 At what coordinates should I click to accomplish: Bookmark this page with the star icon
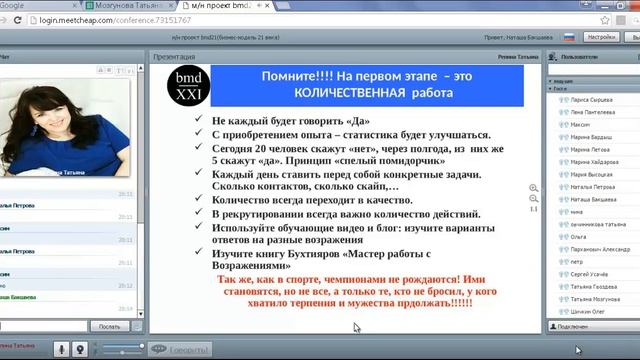(x=605, y=20)
